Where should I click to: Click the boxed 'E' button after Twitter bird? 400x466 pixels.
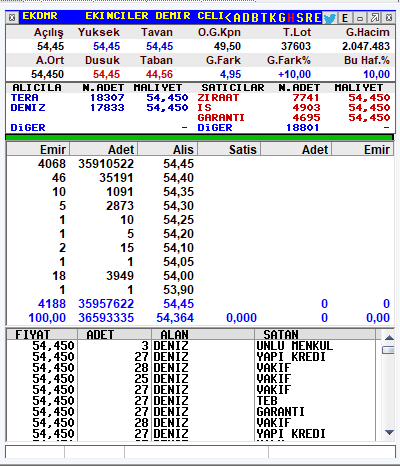point(345,18)
